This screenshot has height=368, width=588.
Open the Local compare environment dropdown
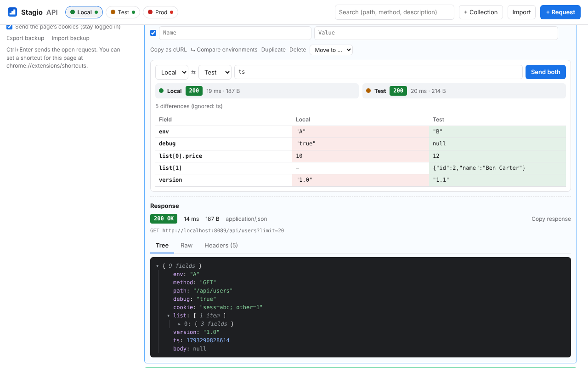click(172, 72)
